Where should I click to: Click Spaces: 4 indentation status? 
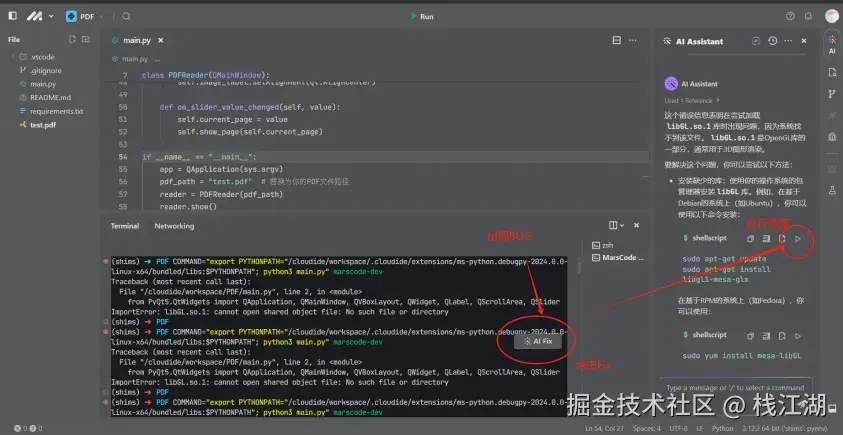(647, 429)
